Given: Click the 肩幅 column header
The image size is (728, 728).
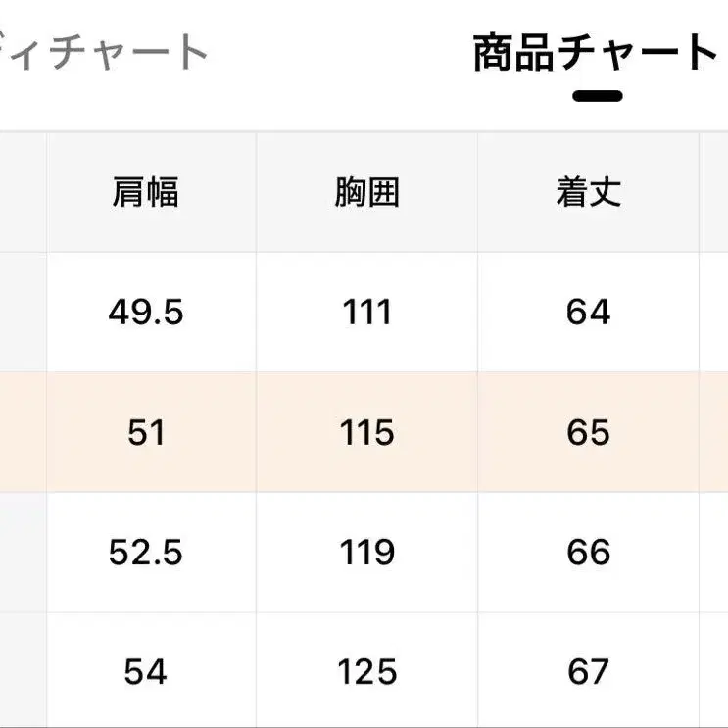Looking at the screenshot, I should tap(146, 193).
